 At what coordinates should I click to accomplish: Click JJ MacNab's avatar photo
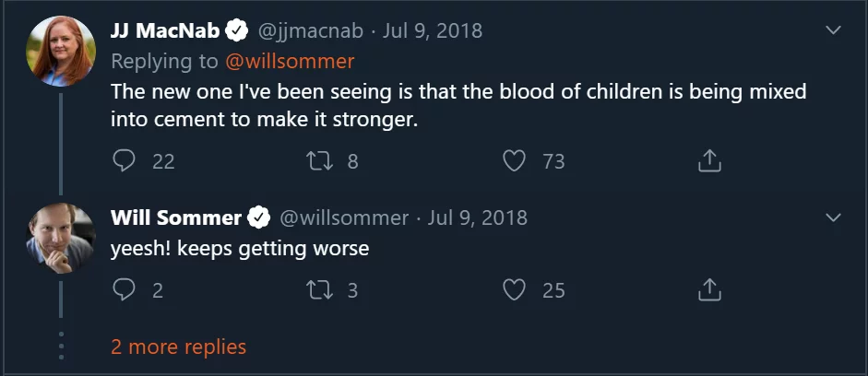pyautogui.click(x=61, y=51)
